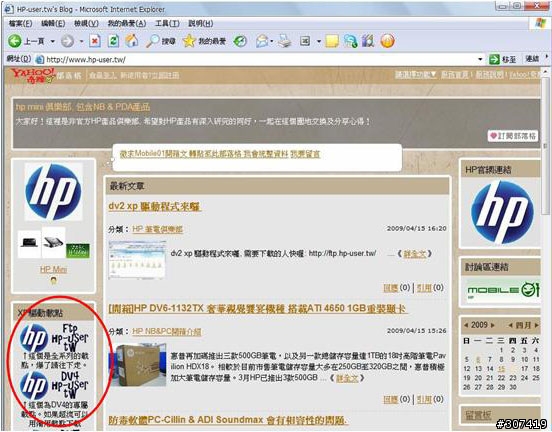Click the address bar URL field
Image resolution: width=552 pixels, height=432 pixels.
click(261, 60)
